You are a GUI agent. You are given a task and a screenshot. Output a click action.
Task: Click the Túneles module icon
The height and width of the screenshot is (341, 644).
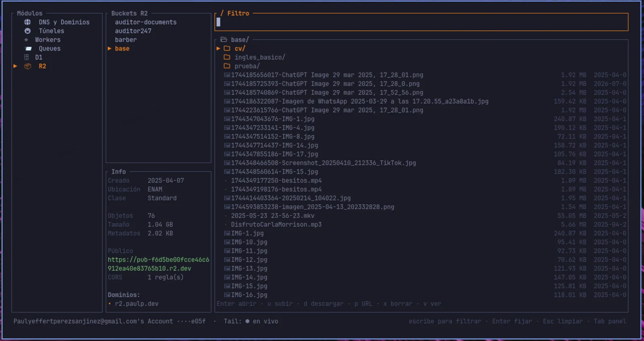pyautogui.click(x=27, y=31)
